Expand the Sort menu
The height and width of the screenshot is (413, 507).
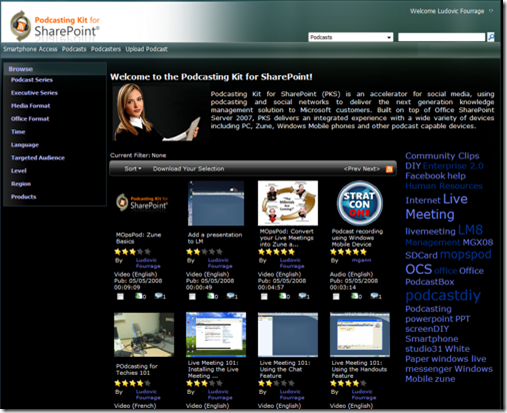coord(133,169)
